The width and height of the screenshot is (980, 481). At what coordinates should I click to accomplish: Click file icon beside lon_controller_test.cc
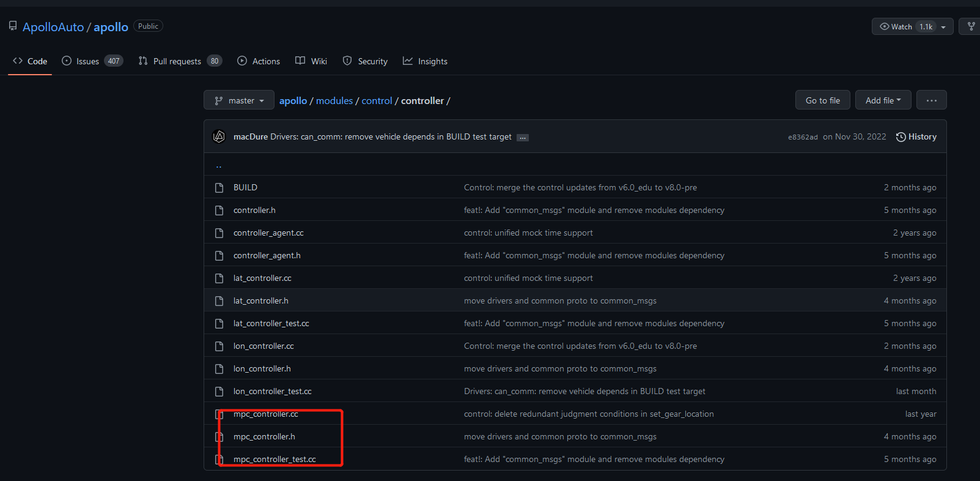click(219, 391)
